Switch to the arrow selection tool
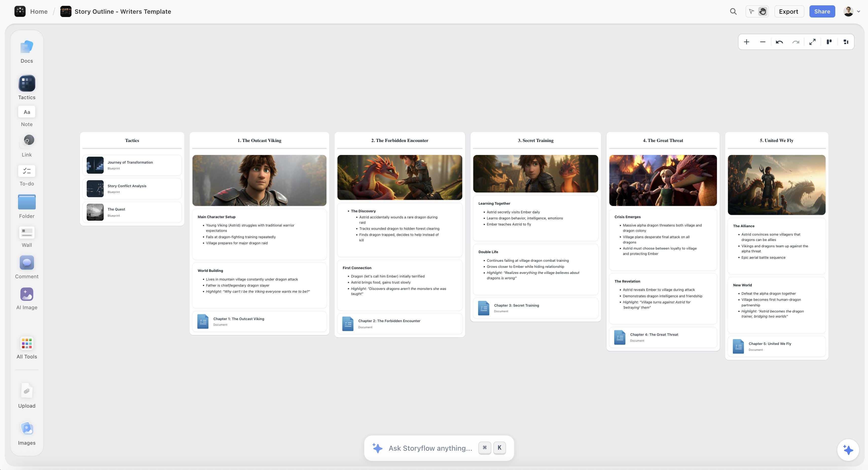Screen dimensions: 868x470 [x=752, y=11]
